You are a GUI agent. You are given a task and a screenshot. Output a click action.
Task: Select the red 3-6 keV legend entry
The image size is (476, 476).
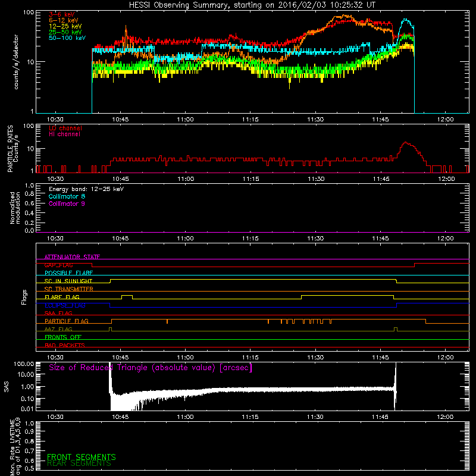[62, 14]
